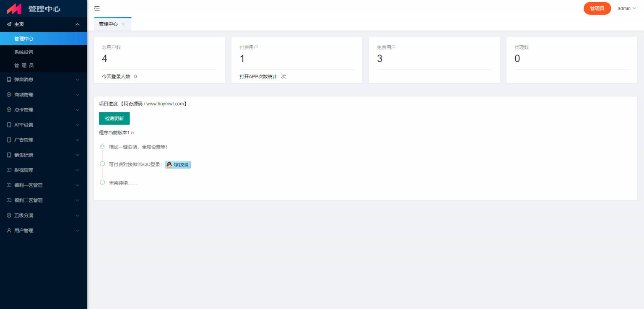Click timeline circle beside 未完待续

[102, 182]
